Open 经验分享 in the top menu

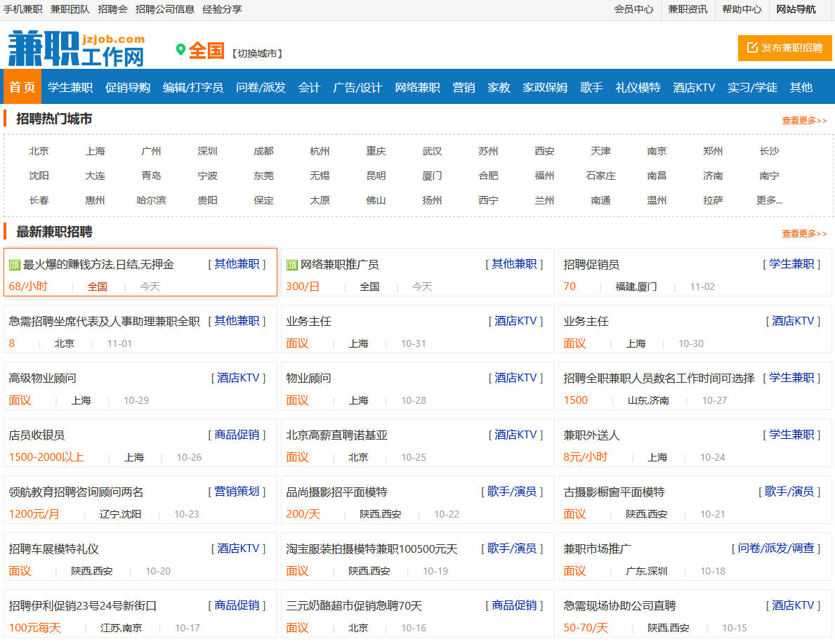pos(221,10)
